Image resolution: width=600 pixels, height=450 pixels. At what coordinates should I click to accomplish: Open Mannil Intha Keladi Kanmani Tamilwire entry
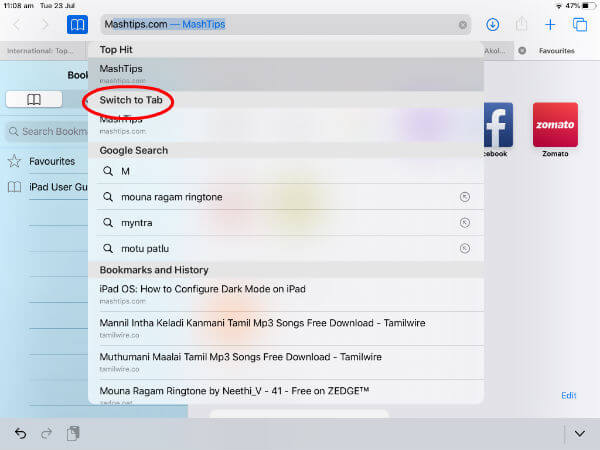pos(286,328)
